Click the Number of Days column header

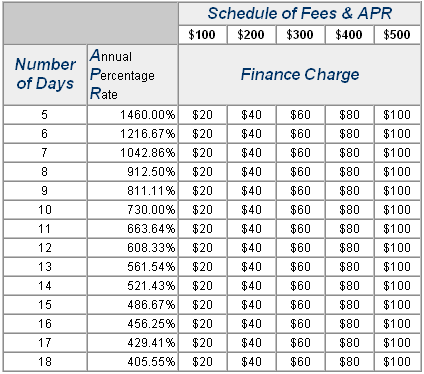coord(45,75)
